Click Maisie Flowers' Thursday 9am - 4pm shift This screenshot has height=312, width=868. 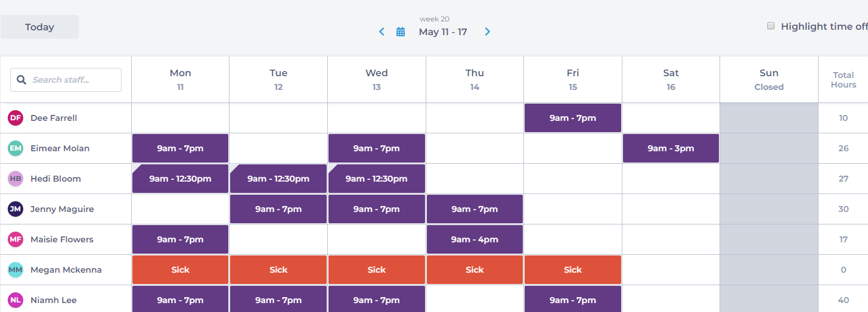[475, 239]
